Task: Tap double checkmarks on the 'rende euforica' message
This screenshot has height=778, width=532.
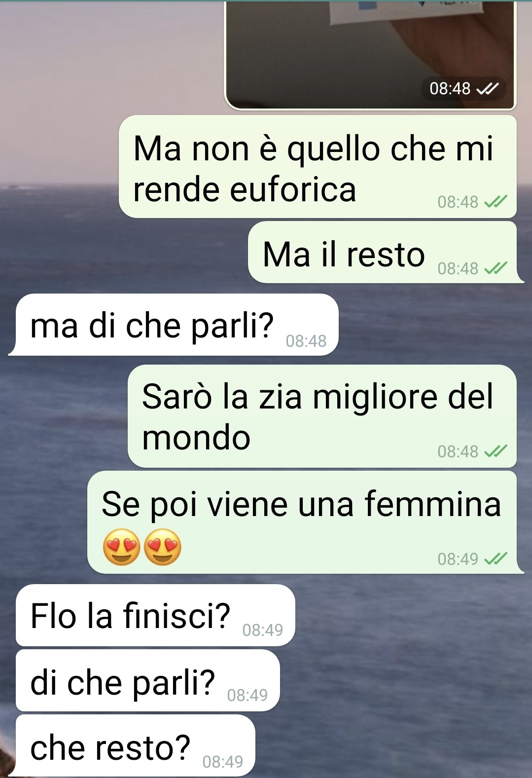Action: (x=496, y=202)
